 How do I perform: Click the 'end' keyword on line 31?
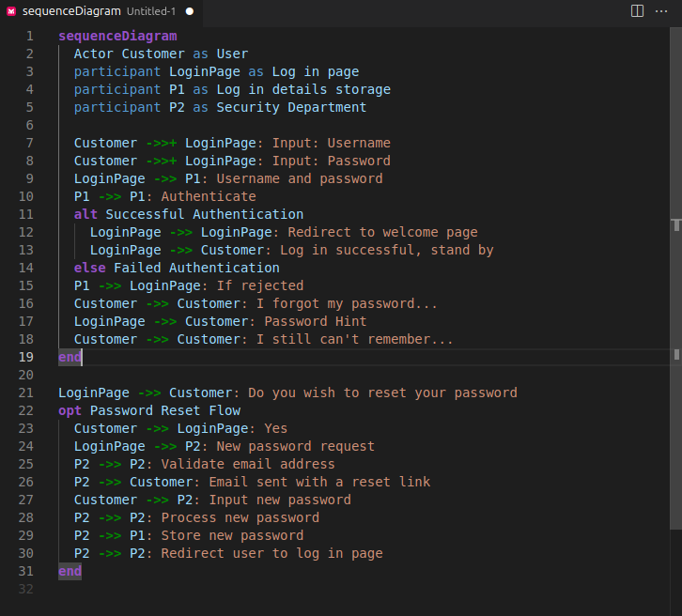(70, 571)
